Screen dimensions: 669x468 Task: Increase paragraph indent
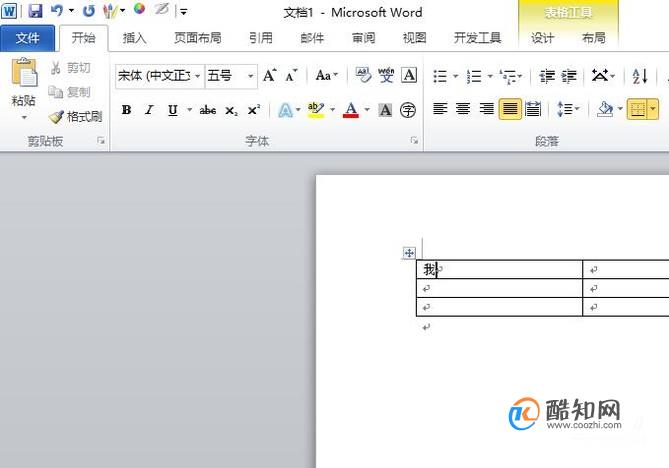[569, 76]
